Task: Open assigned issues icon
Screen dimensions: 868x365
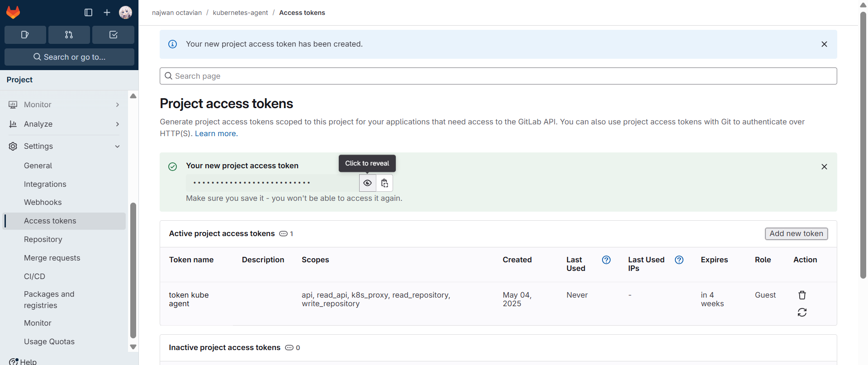Action: click(x=25, y=35)
